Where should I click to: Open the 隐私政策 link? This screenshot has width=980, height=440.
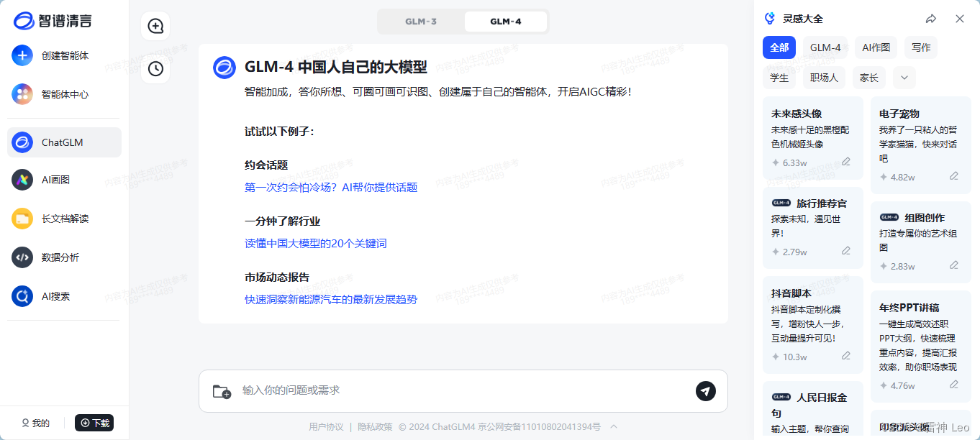coord(375,427)
